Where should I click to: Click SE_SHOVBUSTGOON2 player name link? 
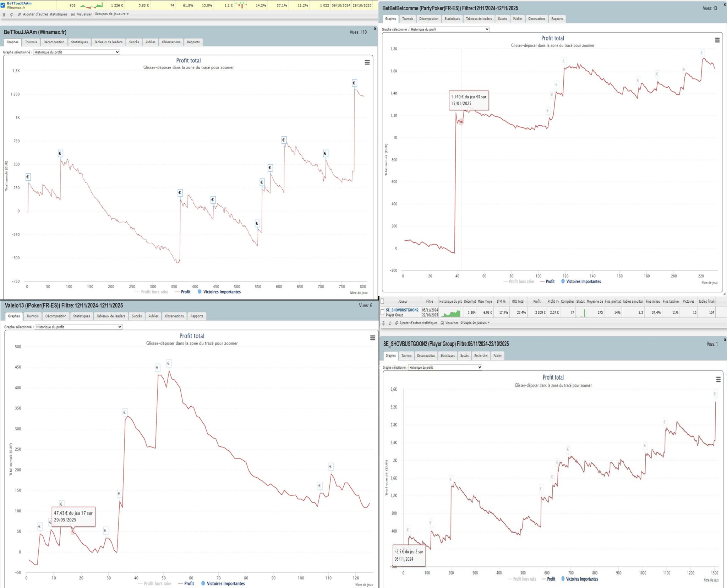(402, 310)
